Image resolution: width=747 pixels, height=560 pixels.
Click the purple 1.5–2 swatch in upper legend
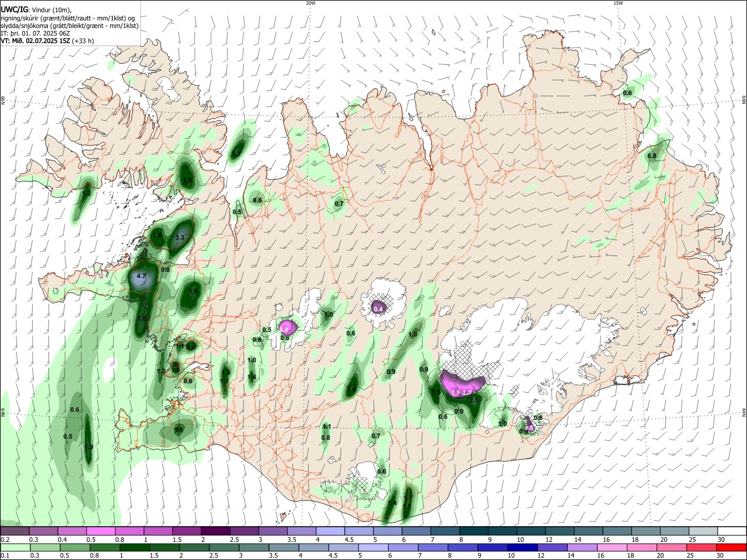click(x=186, y=531)
